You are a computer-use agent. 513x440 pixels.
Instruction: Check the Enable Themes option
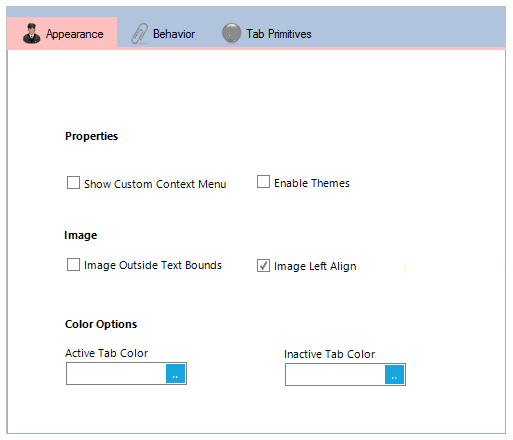pyautogui.click(x=263, y=182)
